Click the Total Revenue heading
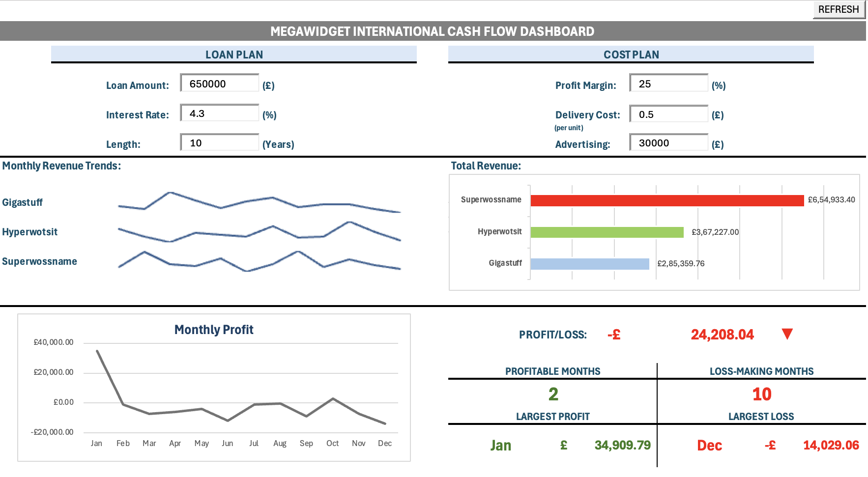The image size is (868, 477). tap(486, 166)
